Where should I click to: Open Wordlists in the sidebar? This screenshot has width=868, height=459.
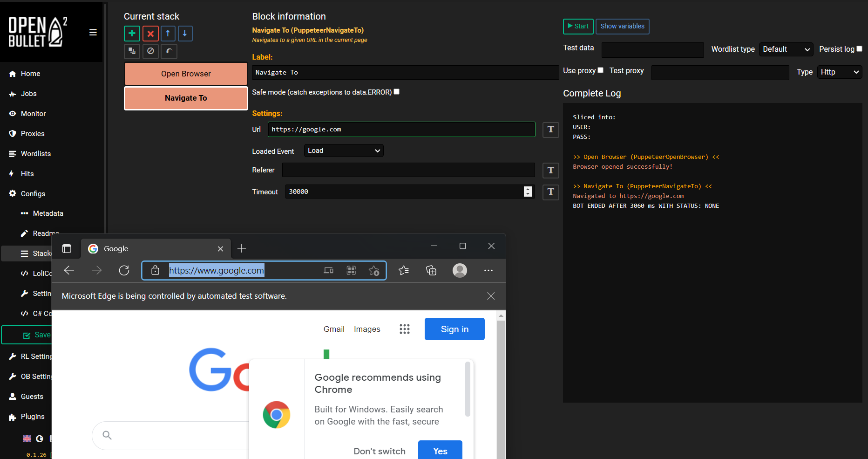(x=36, y=154)
